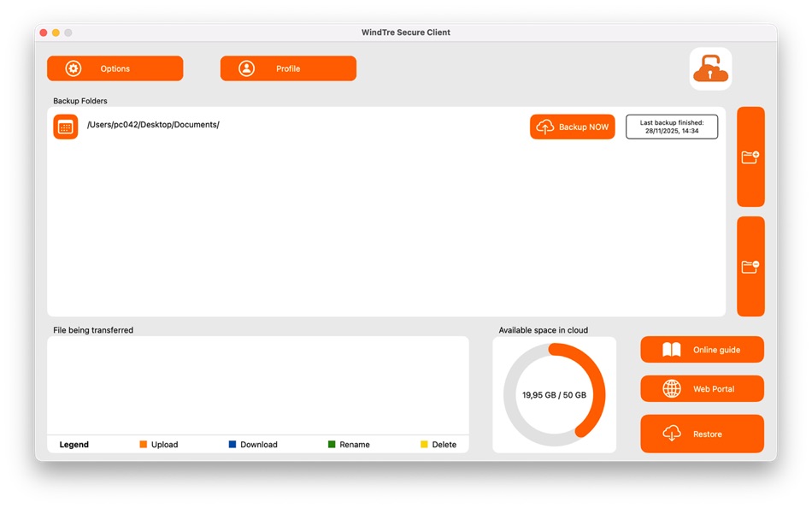
Task: Open the Online guide
Action: pos(702,349)
